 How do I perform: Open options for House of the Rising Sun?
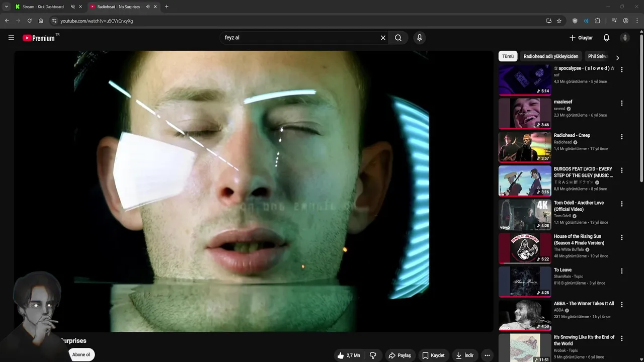click(622, 237)
